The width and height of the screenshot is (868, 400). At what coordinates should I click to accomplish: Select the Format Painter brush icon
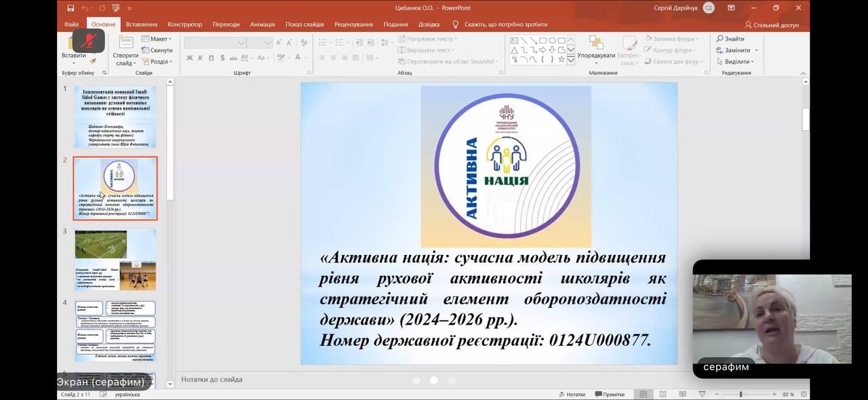(94, 61)
